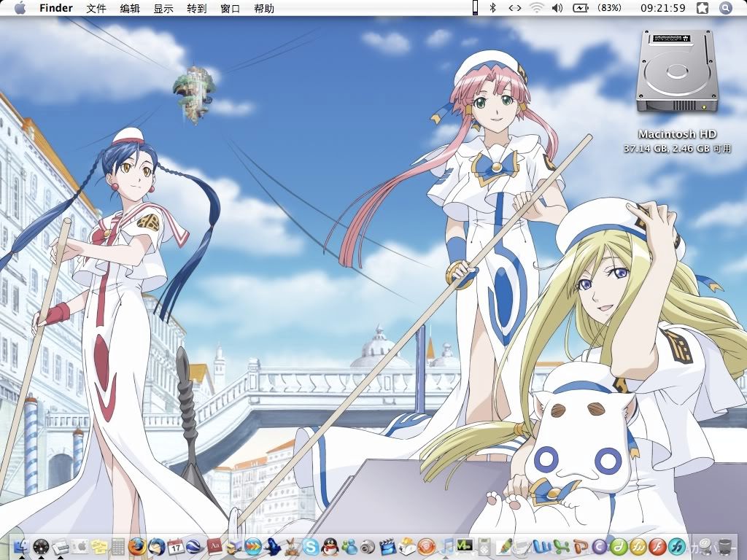Click the dark blue frog Dock icon
The height and width of the screenshot is (560, 747).
point(272,547)
